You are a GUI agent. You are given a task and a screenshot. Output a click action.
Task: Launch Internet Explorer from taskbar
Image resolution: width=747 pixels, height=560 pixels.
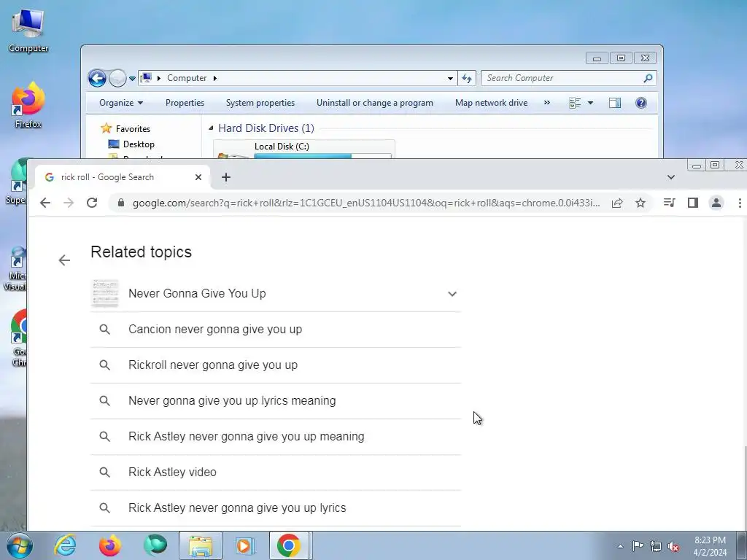coord(65,545)
